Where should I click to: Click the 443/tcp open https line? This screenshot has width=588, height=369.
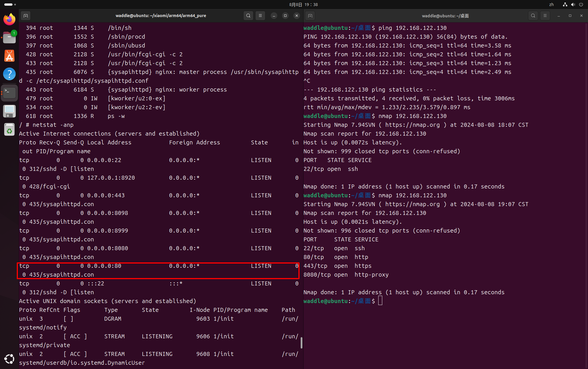338,266
